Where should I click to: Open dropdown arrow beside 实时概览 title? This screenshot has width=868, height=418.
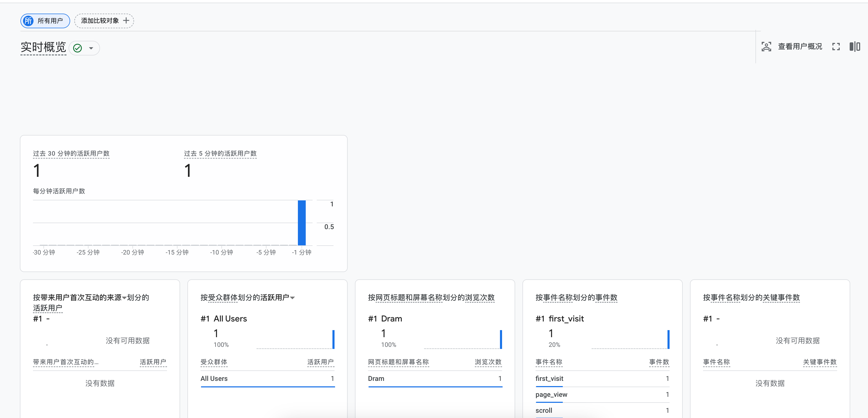point(91,48)
